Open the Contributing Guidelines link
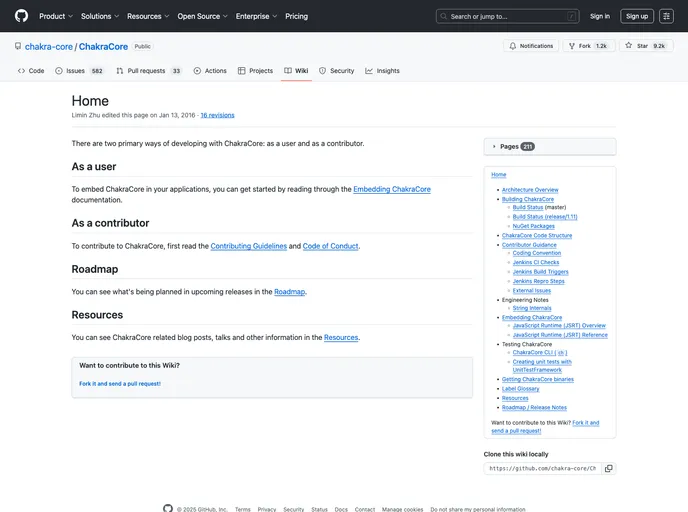688x512 pixels. point(249,246)
